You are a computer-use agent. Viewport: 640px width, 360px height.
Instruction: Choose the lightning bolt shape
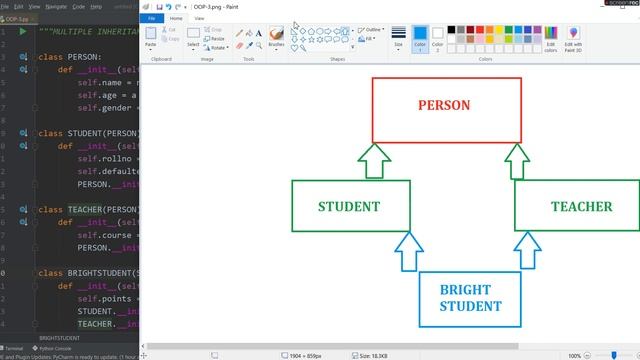(x=303, y=48)
